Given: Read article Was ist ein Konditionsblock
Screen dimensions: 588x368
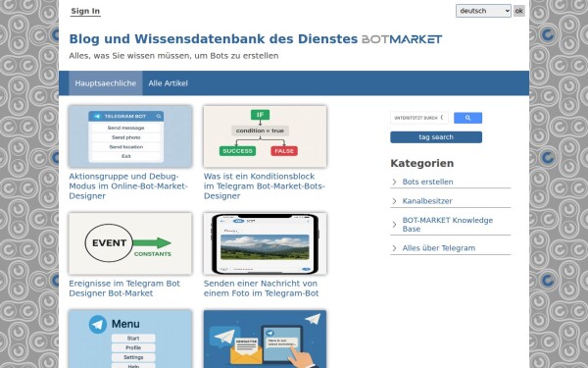Looking at the screenshot, I should coord(264,186).
